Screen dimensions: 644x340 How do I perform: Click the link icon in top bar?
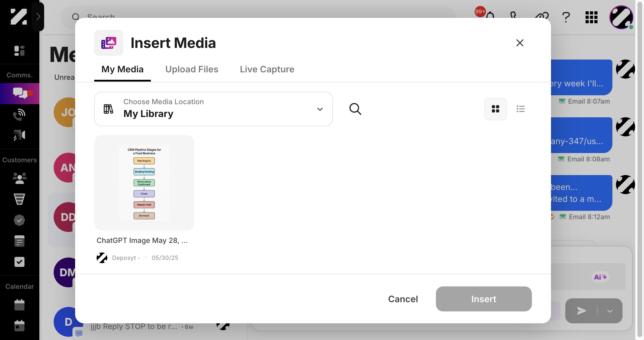(x=542, y=15)
